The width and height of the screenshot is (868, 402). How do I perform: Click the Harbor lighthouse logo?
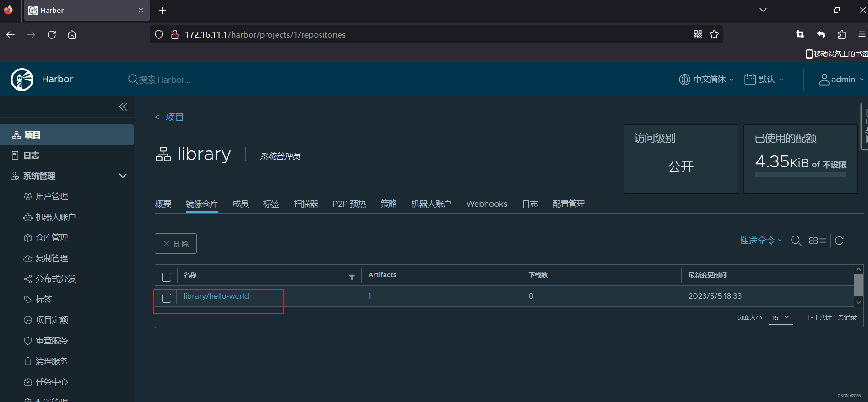click(x=22, y=80)
